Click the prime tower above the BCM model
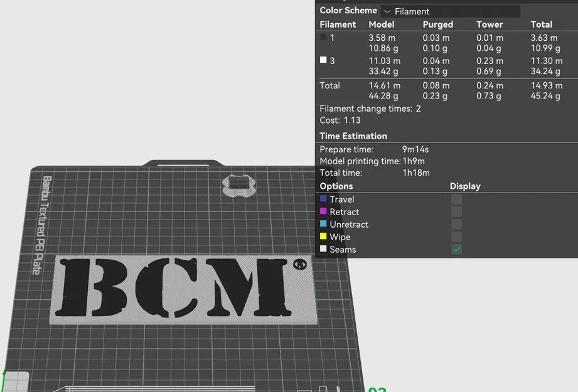Viewport: 578px width, 392px height. (239, 184)
